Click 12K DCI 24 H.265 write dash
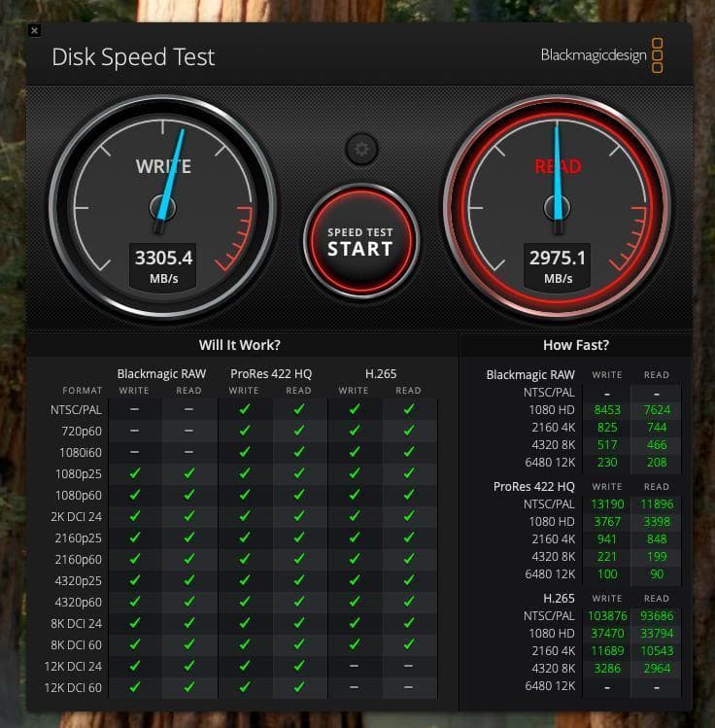Image resolution: width=715 pixels, height=728 pixels. [354, 666]
